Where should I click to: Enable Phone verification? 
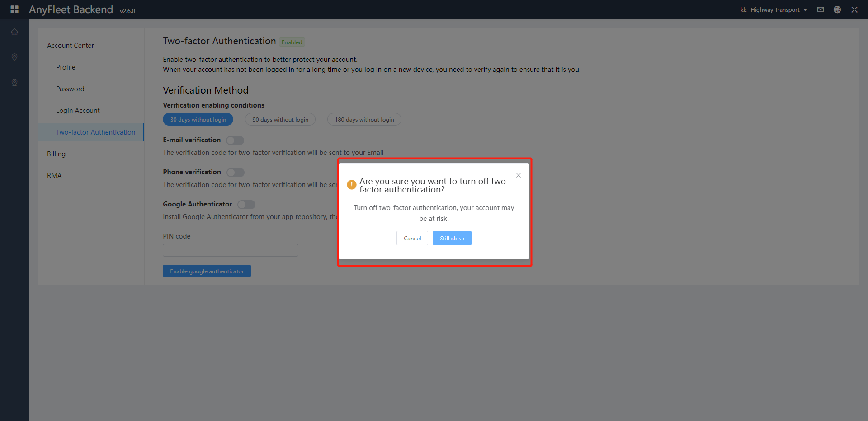pos(236,172)
